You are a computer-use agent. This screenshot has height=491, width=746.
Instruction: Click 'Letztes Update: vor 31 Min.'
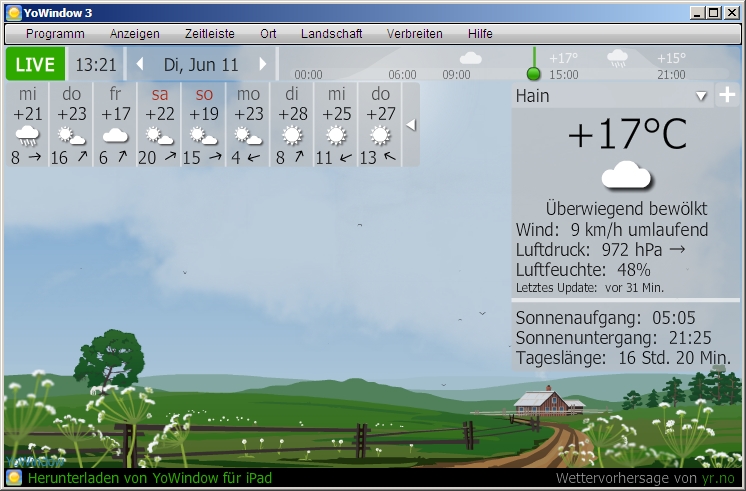pyautogui.click(x=589, y=288)
